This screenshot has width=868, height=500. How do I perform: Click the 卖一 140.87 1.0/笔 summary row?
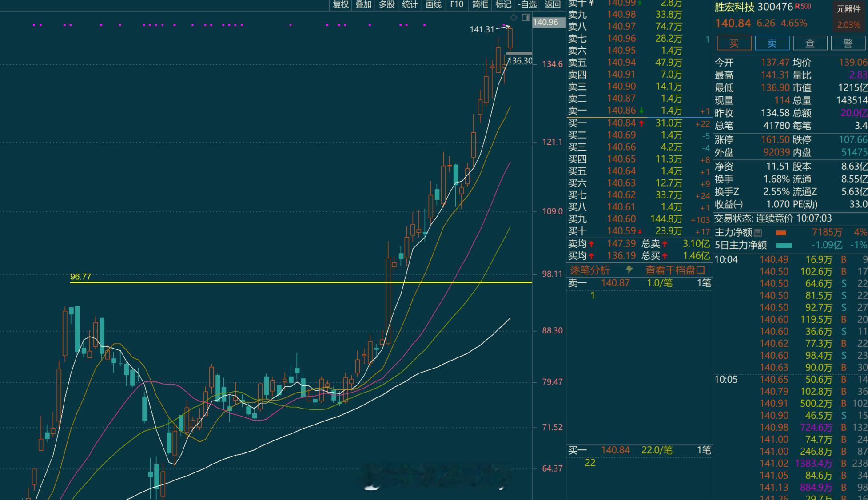pyautogui.click(x=639, y=283)
